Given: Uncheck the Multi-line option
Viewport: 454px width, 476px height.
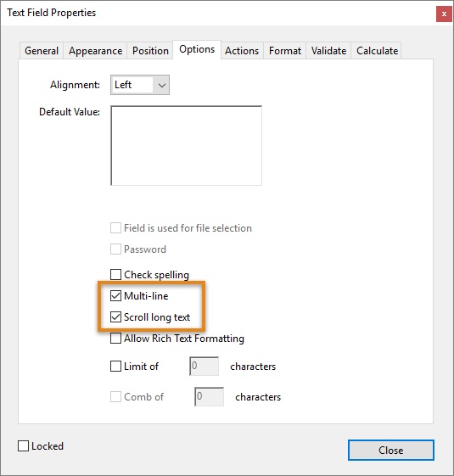Looking at the screenshot, I should (115, 295).
